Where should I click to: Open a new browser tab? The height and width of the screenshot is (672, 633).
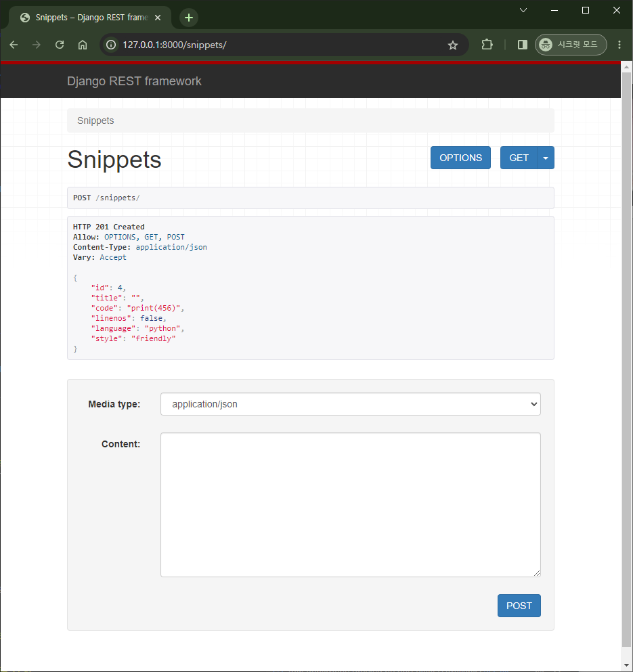(189, 18)
